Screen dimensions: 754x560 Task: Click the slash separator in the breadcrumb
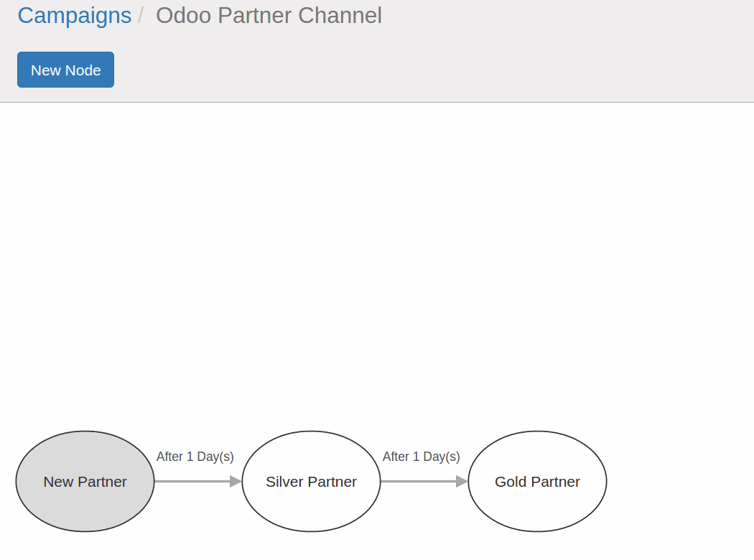click(x=141, y=16)
